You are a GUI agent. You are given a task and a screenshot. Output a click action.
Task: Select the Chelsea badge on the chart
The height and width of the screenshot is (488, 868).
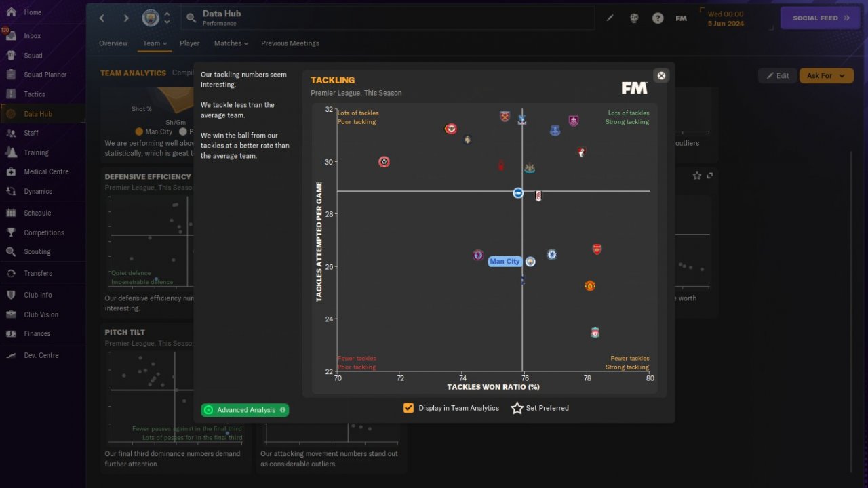[x=552, y=255]
